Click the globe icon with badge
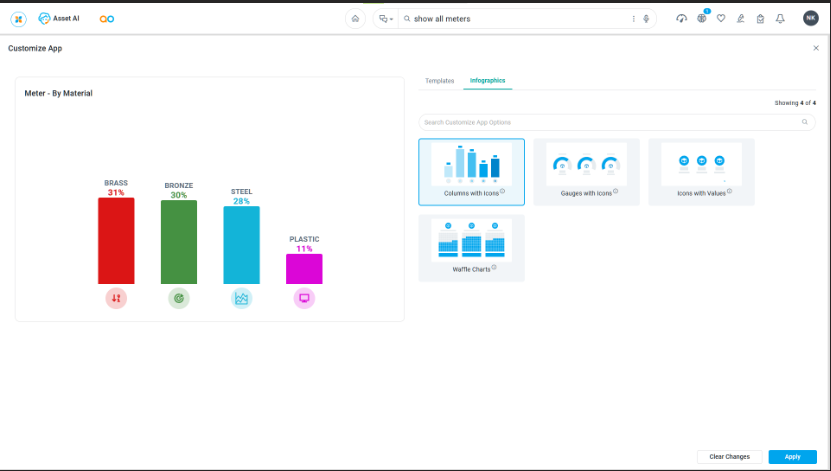 click(x=702, y=18)
